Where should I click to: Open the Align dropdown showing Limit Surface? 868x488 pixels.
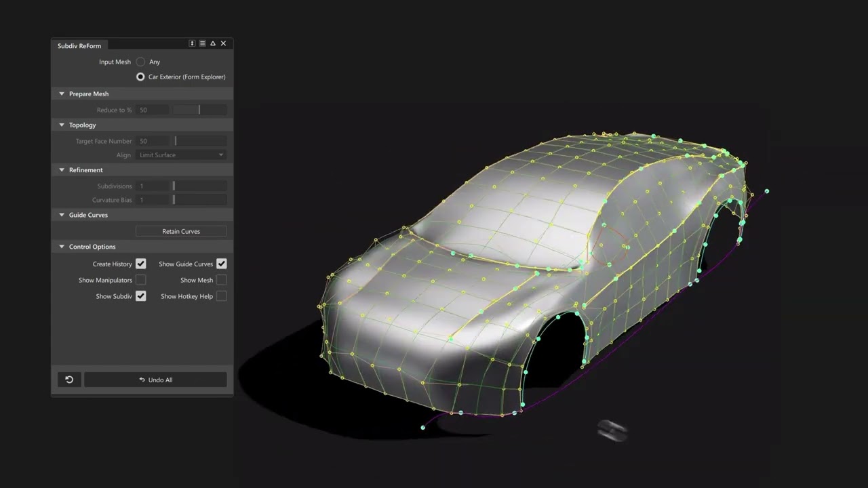[181, 155]
